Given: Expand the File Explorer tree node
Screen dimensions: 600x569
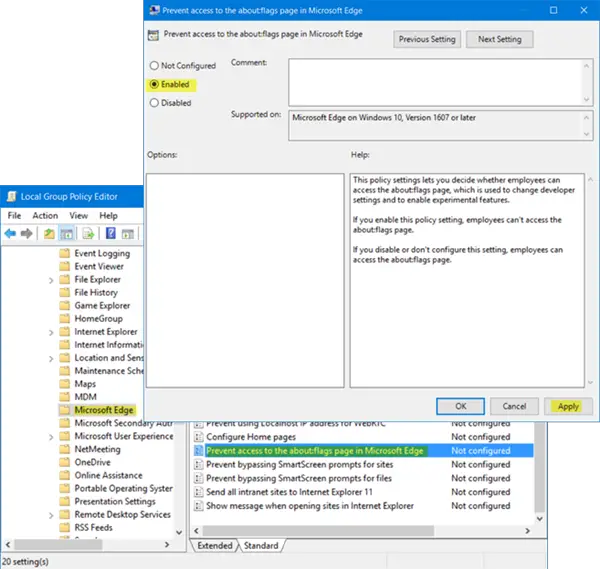Looking at the screenshot, I should (x=51, y=280).
